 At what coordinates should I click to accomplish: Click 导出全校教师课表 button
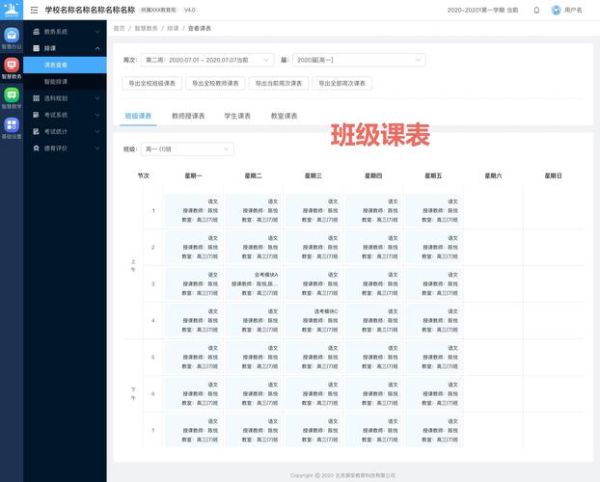click(215, 83)
